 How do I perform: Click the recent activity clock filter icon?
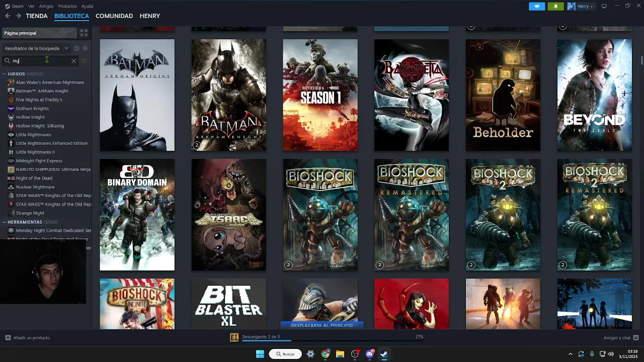(x=76, y=48)
